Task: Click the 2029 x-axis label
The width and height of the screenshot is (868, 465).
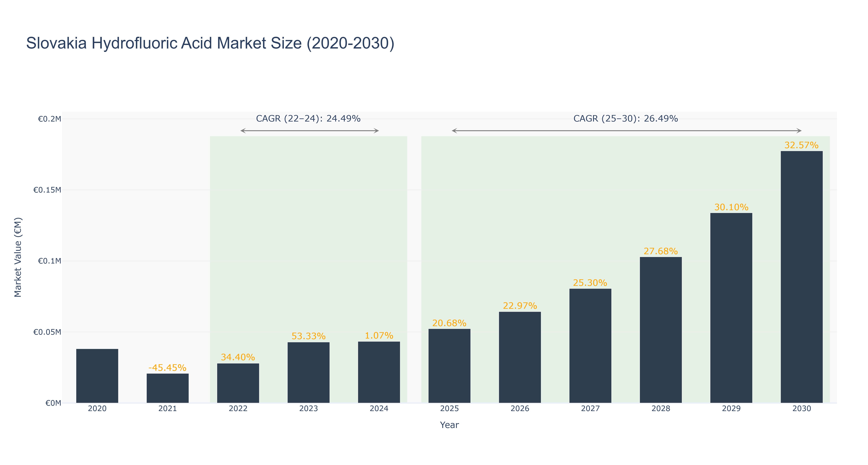Action: (731, 409)
